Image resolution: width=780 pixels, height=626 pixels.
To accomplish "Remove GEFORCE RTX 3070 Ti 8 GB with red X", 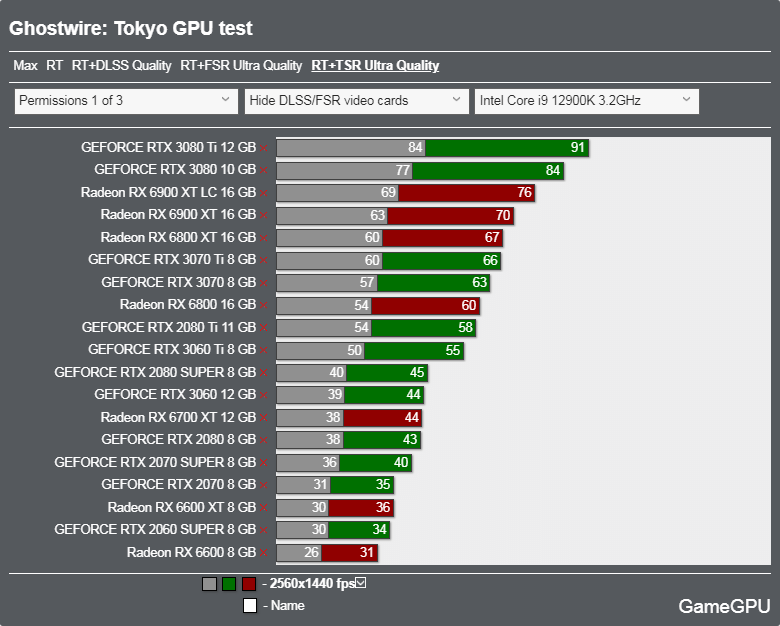I will point(264,260).
